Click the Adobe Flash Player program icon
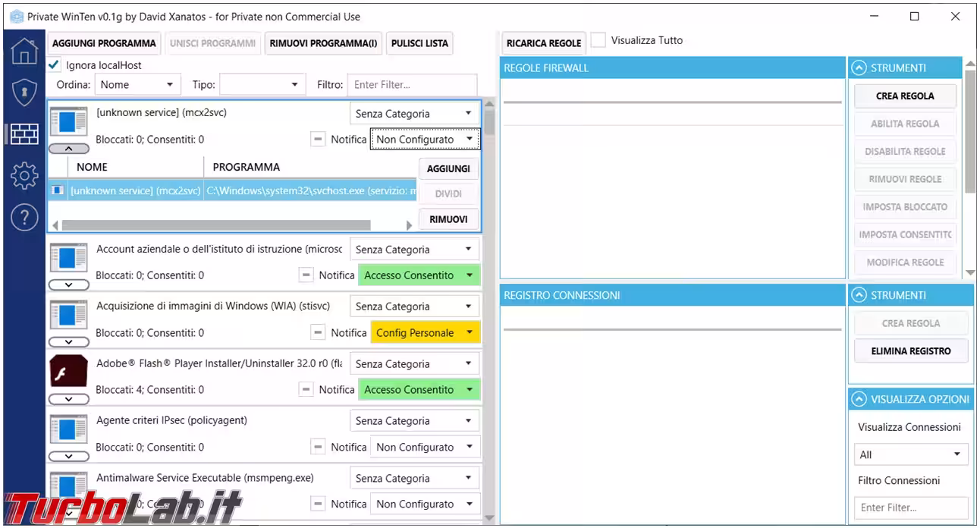This screenshot has width=980, height=528. point(68,372)
